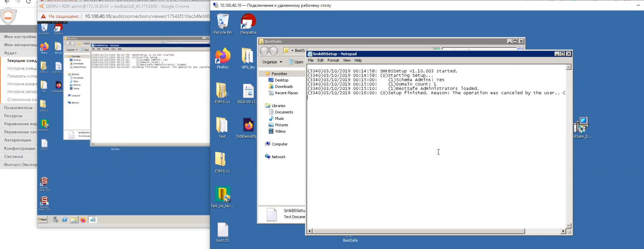Select Network in the Explorer sidebar
Image resolution: width=644 pixels, height=249 pixels.
278,157
